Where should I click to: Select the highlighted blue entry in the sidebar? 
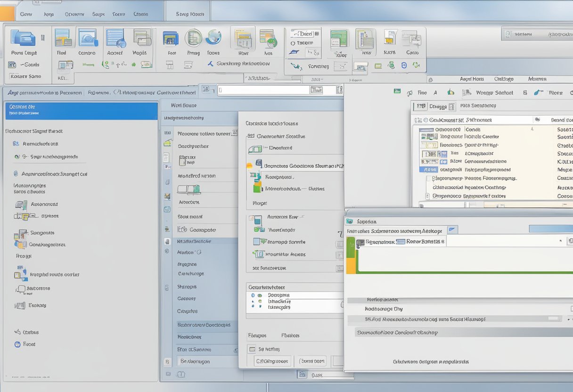(80, 111)
